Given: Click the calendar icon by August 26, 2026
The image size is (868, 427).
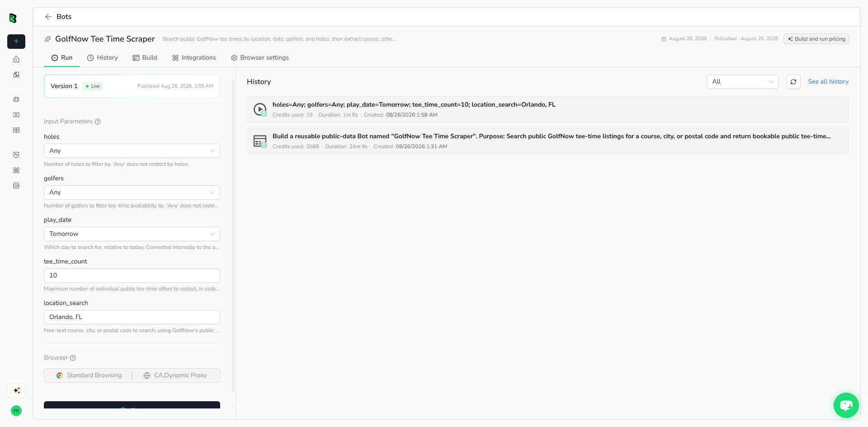Looking at the screenshot, I should 664,39.
